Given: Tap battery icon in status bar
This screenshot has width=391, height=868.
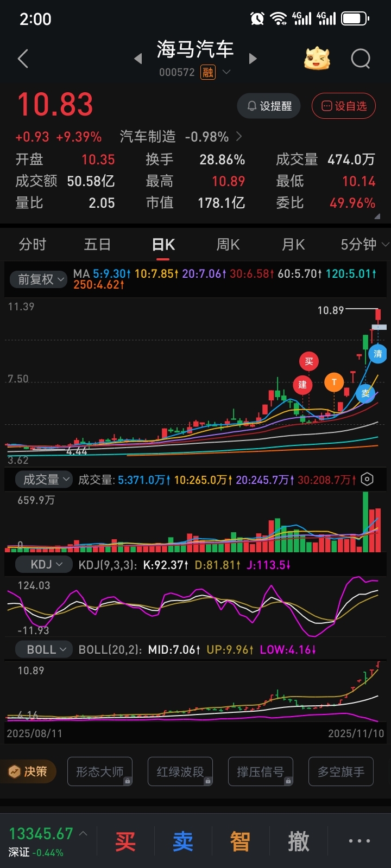Looking at the screenshot, I should point(355,19).
